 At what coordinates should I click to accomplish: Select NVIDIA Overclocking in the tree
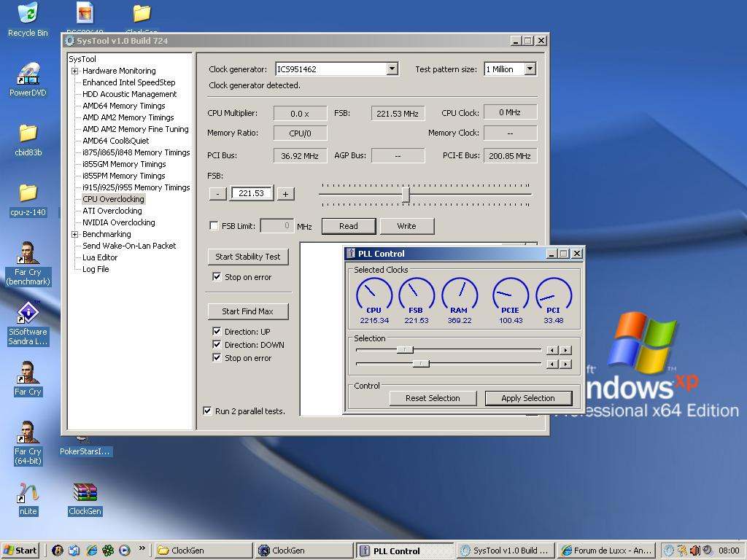(119, 222)
